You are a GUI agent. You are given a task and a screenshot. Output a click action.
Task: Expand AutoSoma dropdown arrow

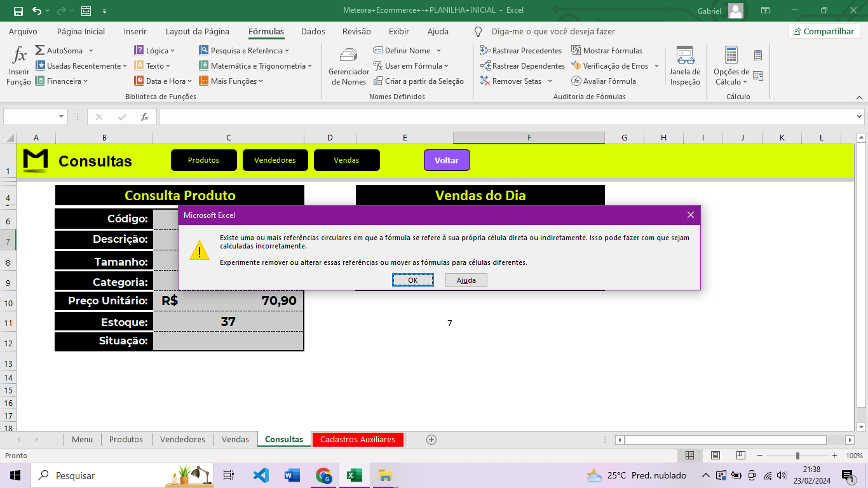[x=91, y=51]
